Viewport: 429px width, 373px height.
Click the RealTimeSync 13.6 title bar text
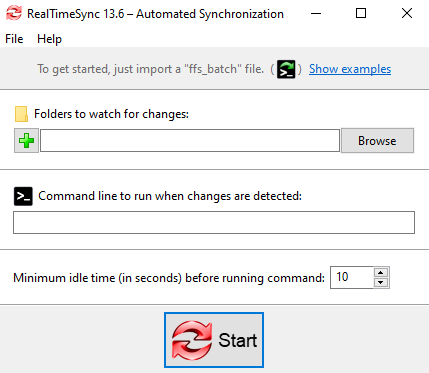(155, 14)
